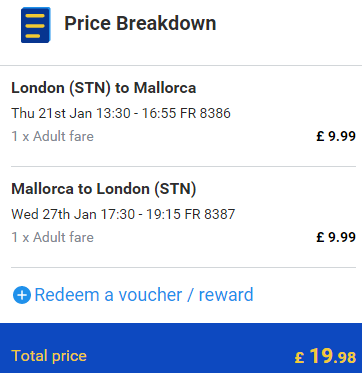This screenshot has height=373, width=362.
Task: Click return time 17:30 - 19:15
Action: tap(141, 214)
